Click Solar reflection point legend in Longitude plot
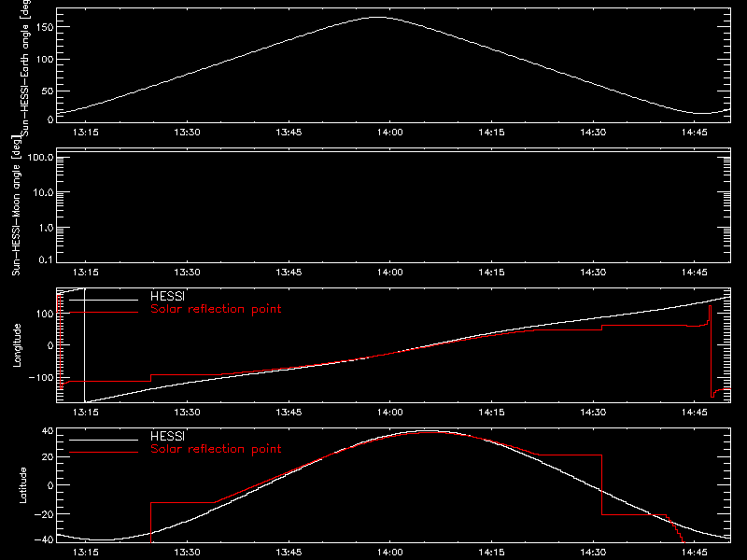Viewport: 747px width, 560px height. click(x=216, y=309)
